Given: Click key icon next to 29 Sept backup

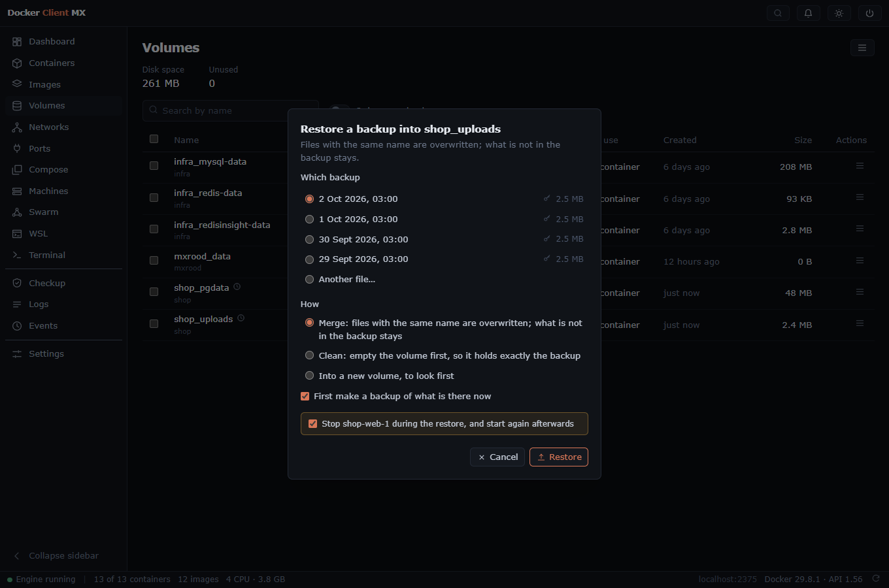Looking at the screenshot, I should coord(546,259).
